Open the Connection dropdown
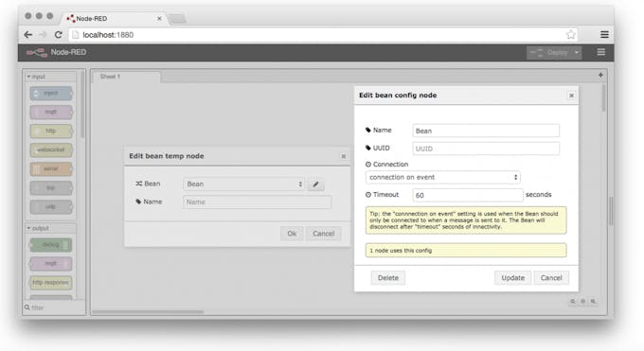This screenshot has width=644, height=351. [443, 177]
